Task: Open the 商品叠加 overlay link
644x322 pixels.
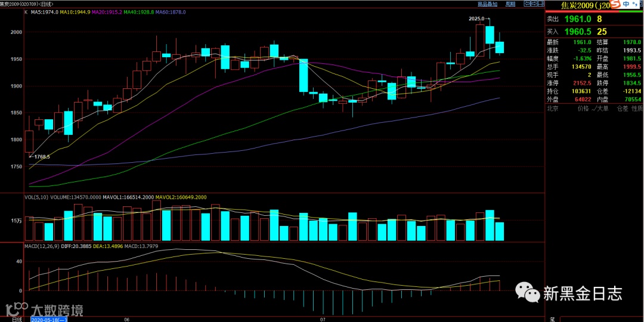Action: pyautogui.click(x=488, y=4)
